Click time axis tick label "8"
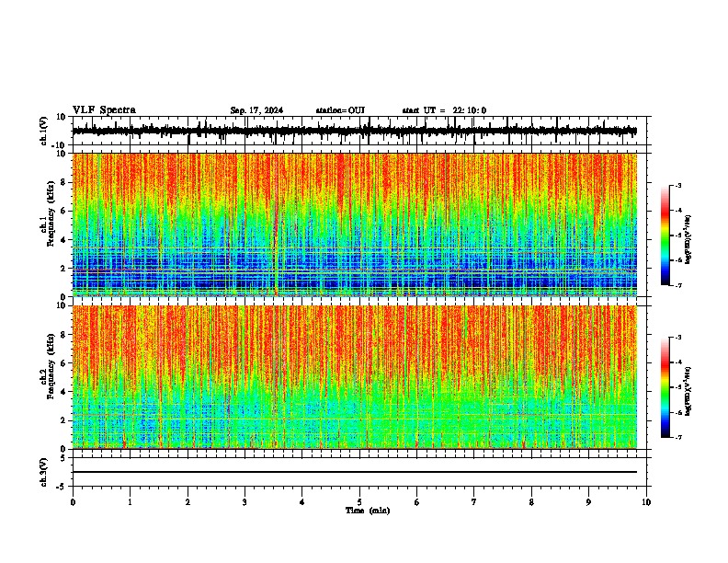The height and width of the screenshot is (563, 728). pos(531,502)
